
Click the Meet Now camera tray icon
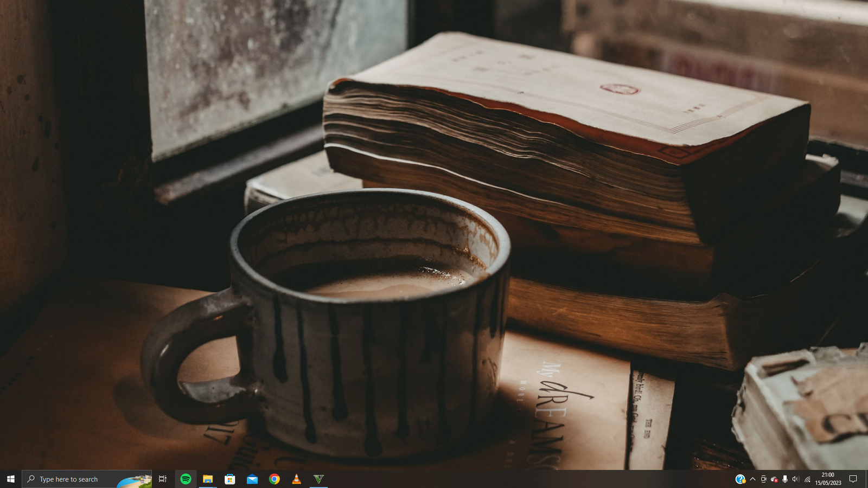(x=763, y=479)
